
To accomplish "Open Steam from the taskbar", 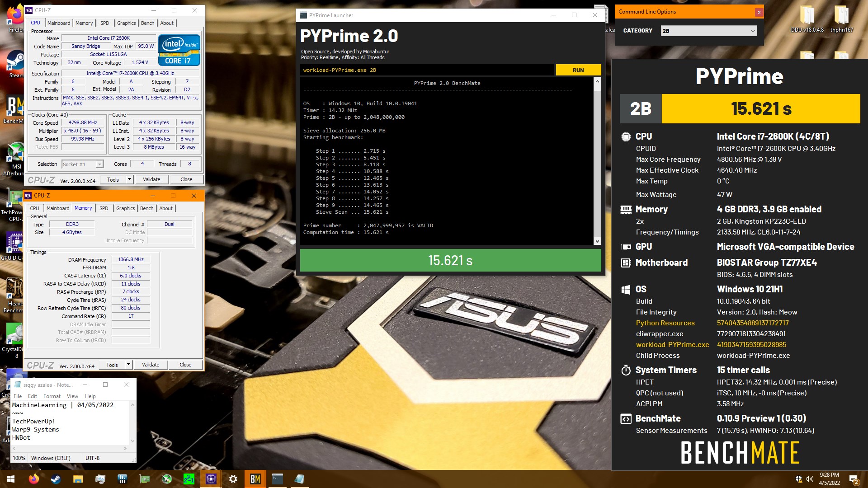I will [x=56, y=479].
